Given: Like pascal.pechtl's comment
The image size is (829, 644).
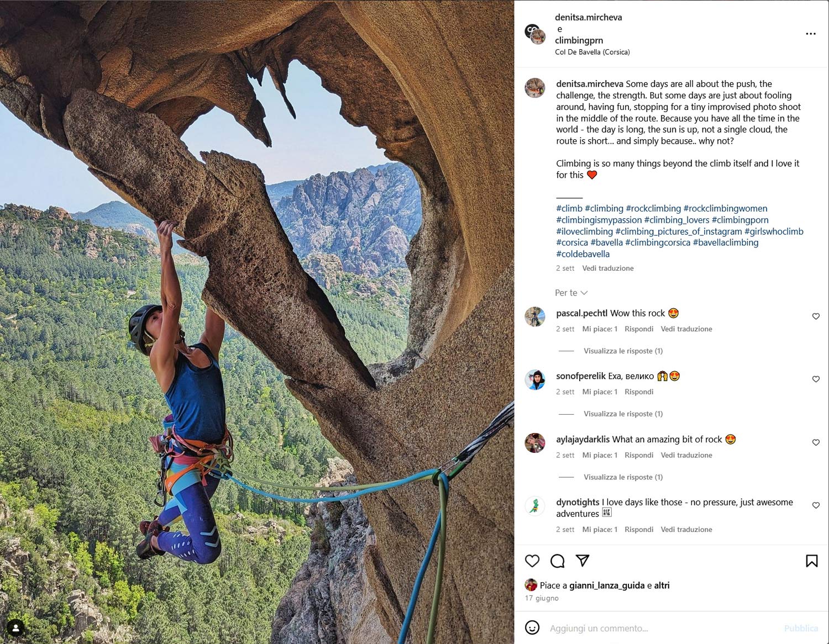Looking at the screenshot, I should pos(816,316).
